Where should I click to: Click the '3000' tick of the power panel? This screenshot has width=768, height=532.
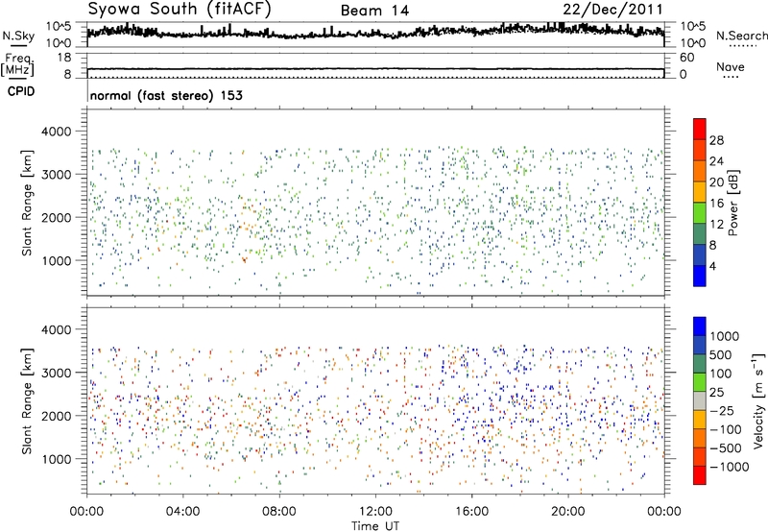coord(56,175)
